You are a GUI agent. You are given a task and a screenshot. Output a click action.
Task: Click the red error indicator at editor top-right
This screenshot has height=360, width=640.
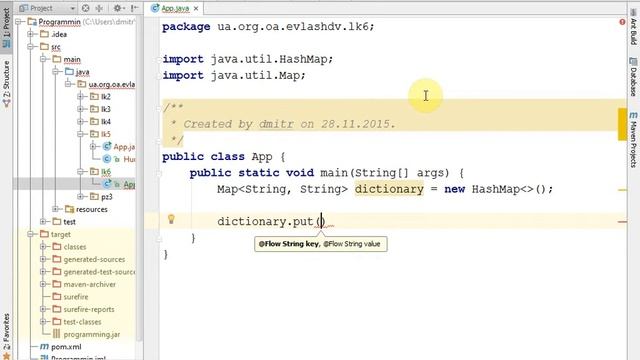click(622, 22)
